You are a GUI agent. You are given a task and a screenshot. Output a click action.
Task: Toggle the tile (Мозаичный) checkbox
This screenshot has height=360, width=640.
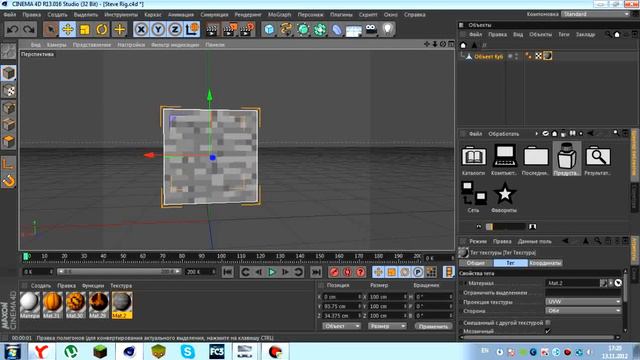(548, 331)
